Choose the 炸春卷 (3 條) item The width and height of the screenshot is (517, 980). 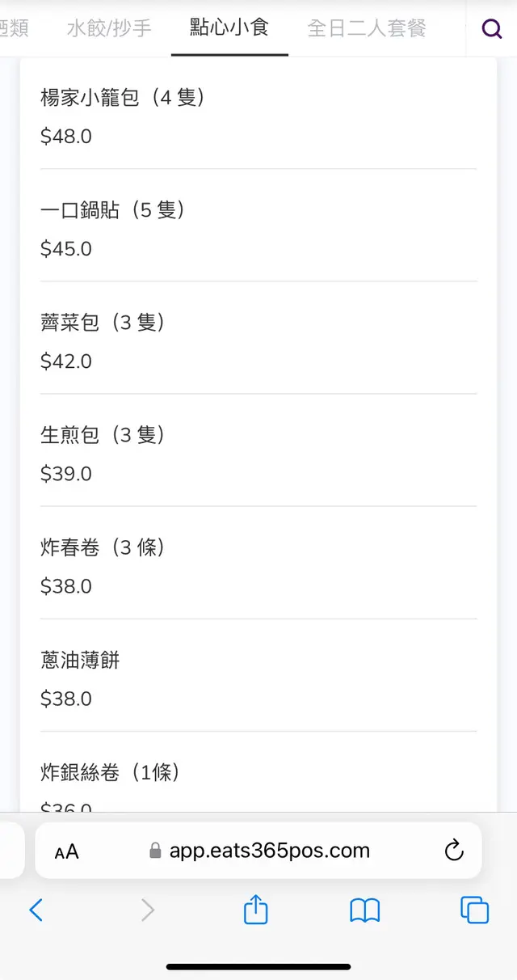(258, 566)
